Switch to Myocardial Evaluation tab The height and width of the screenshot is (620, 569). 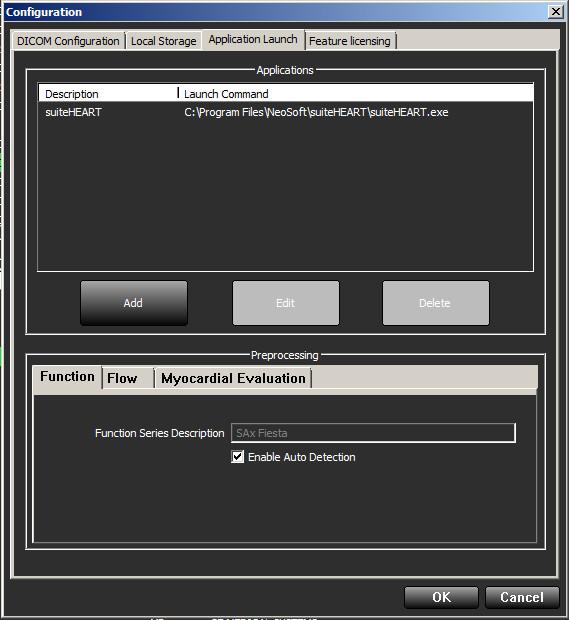(x=233, y=378)
